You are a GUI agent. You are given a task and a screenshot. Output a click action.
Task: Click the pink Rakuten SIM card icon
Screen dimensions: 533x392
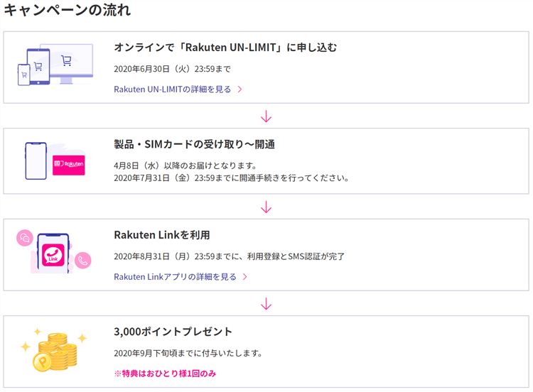(x=69, y=164)
